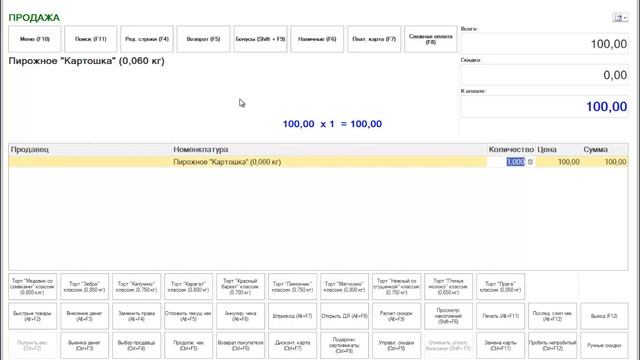Add Торт "Птичье молоко" quick item
The width and height of the screenshot is (640, 360).
(448, 287)
